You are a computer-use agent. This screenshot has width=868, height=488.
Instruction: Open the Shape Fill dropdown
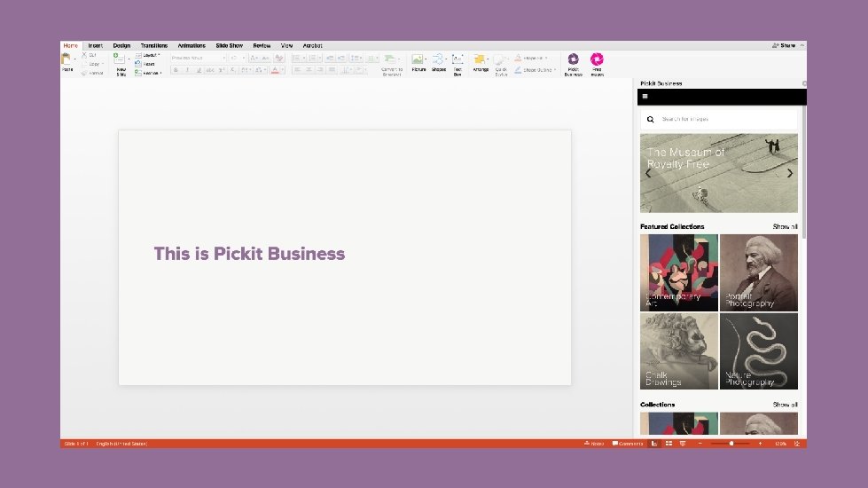pyautogui.click(x=531, y=58)
